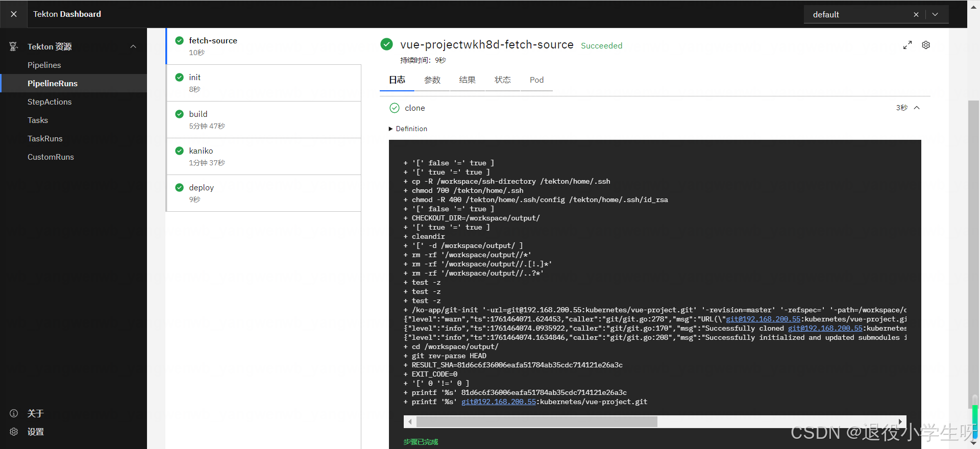Screen dimensions: 980x449
Task: Click the clone step status icon
Action: pyautogui.click(x=395, y=108)
